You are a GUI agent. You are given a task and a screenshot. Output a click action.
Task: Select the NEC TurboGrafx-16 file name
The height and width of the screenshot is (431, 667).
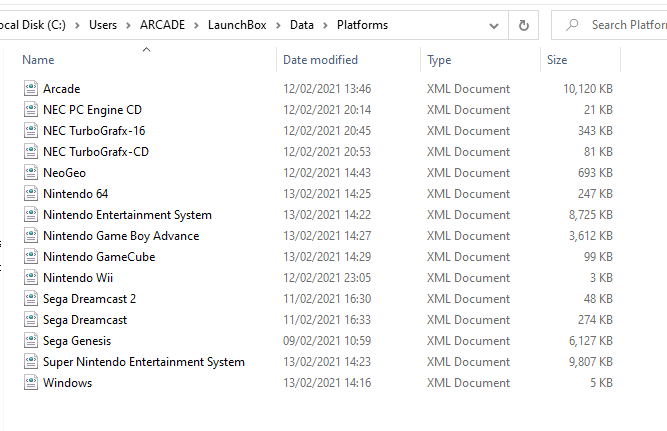point(94,131)
